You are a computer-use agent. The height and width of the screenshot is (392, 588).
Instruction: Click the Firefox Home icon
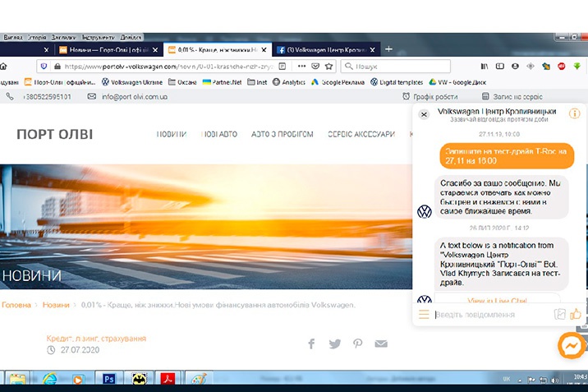coord(3,67)
